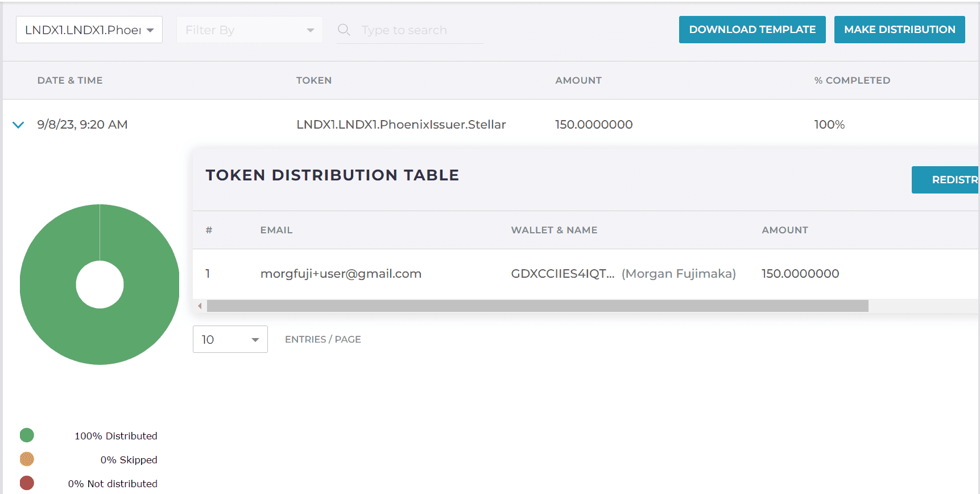Click the GDXCCIIES4IQT wallet address
The image size is (980, 494).
click(x=562, y=274)
